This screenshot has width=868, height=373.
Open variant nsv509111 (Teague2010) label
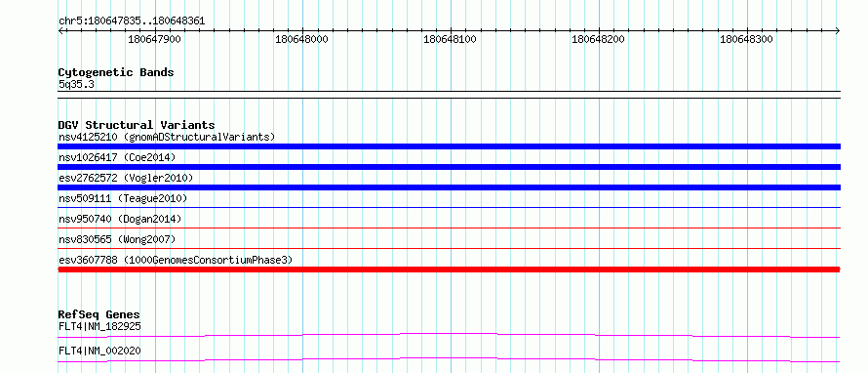coord(122,198)
